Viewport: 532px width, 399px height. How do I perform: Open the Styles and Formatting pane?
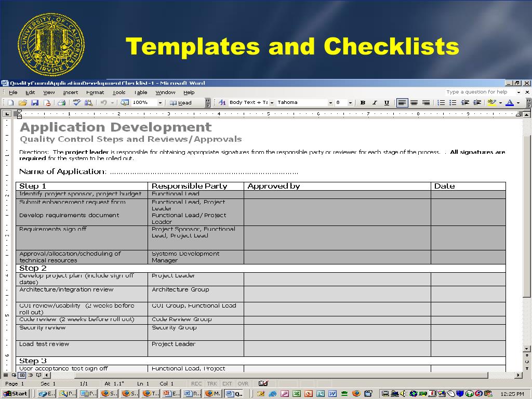(x=222, y=102)
